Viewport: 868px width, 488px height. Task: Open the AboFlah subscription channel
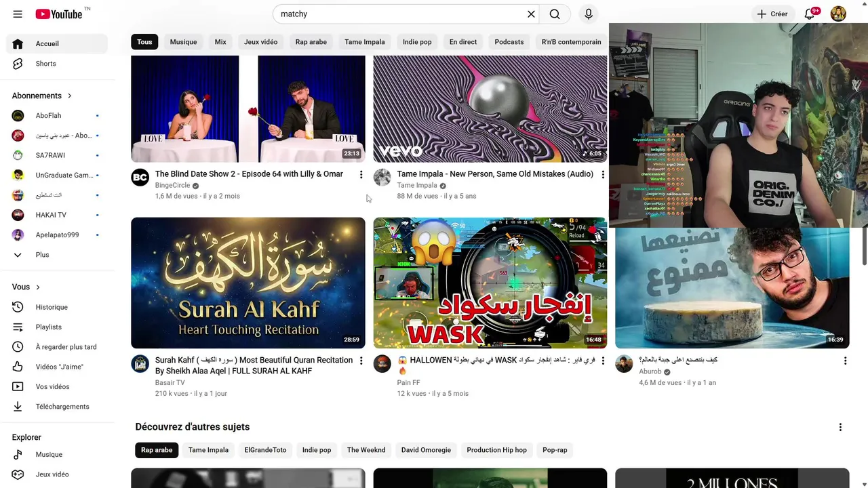point(57,116)
